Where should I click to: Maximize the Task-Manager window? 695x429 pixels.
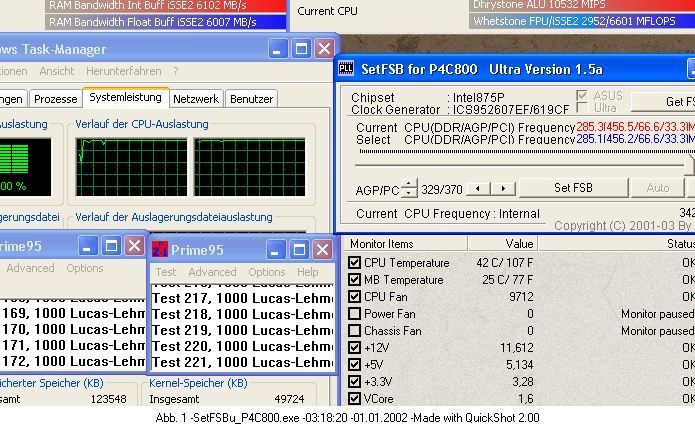pos(301,49)
